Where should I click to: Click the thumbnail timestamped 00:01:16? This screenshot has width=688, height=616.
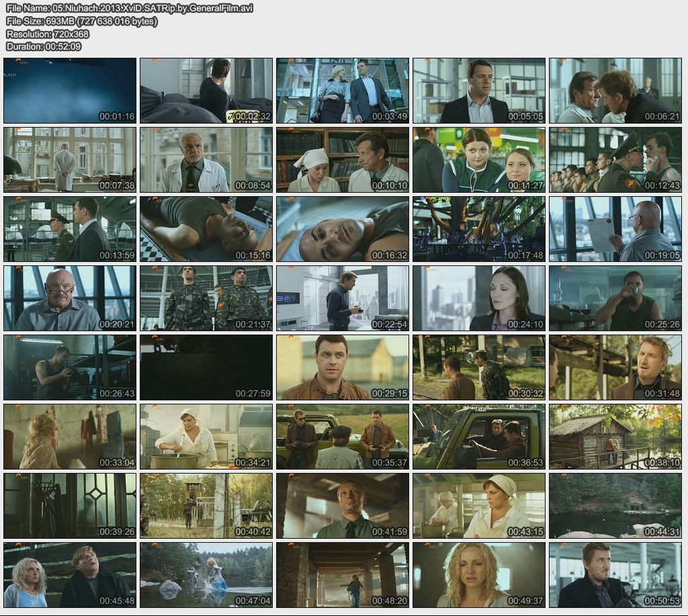tap(70, 90)
